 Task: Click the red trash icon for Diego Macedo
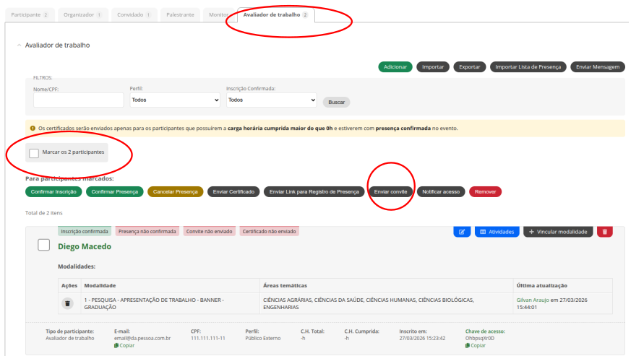pos(604,232)
